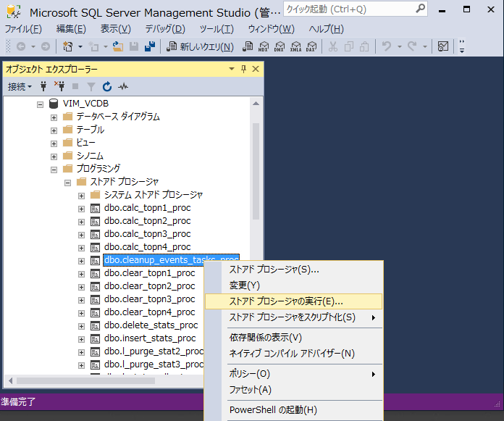
Task: Click the Object Explorer vertical scrollbar up arrow
Action: (x=256, y=104)
